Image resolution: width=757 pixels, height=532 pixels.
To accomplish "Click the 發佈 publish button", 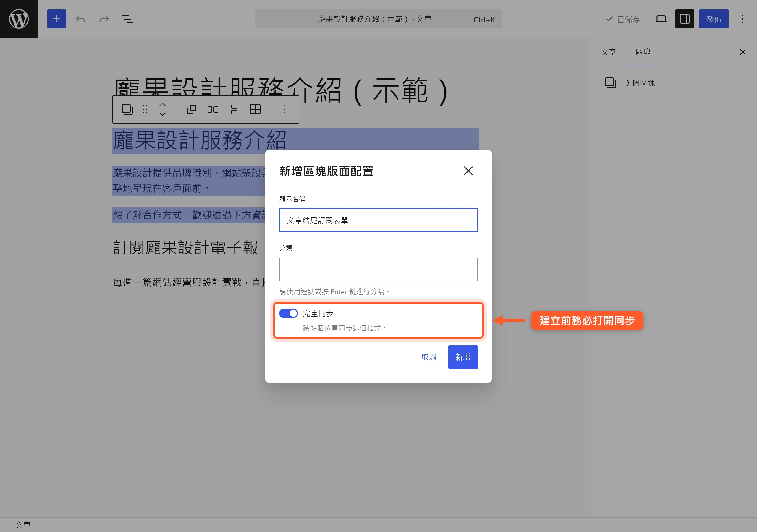I will click(x=714, y=19).
